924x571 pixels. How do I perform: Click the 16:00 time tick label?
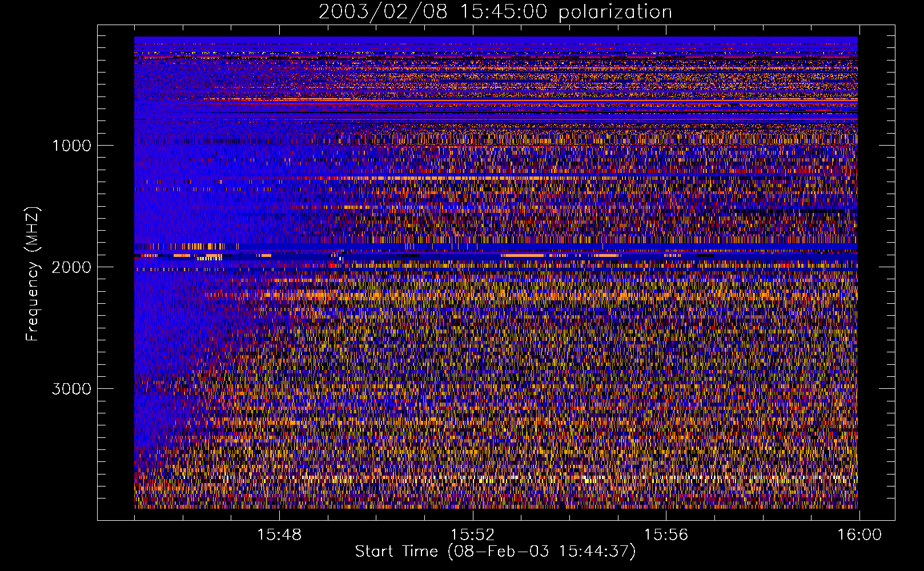(859, 535)
